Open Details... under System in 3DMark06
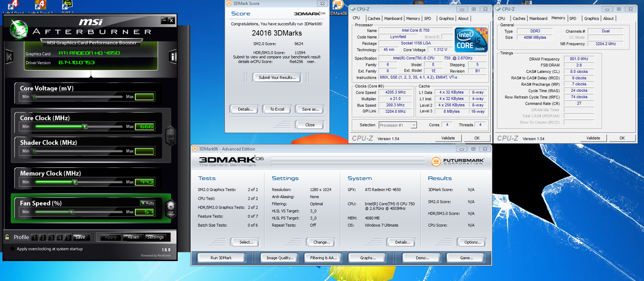Viewport: 644px width, 281px height. (x=401, y=242)
